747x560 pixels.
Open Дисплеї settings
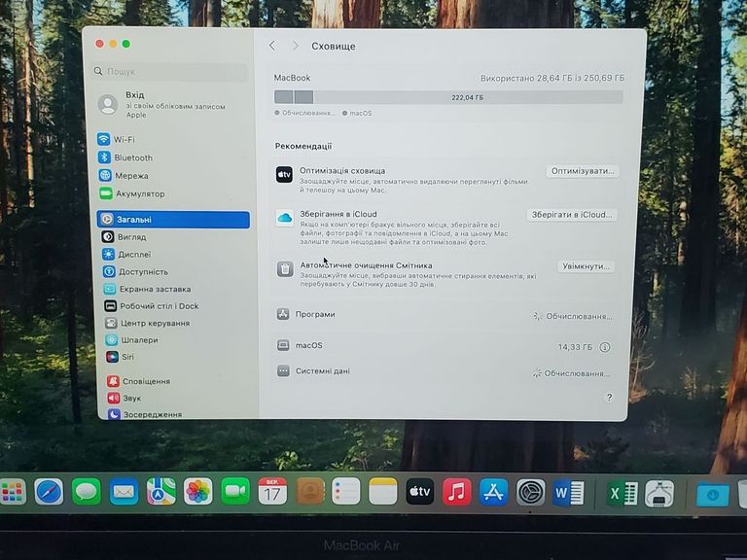[126, 255]
